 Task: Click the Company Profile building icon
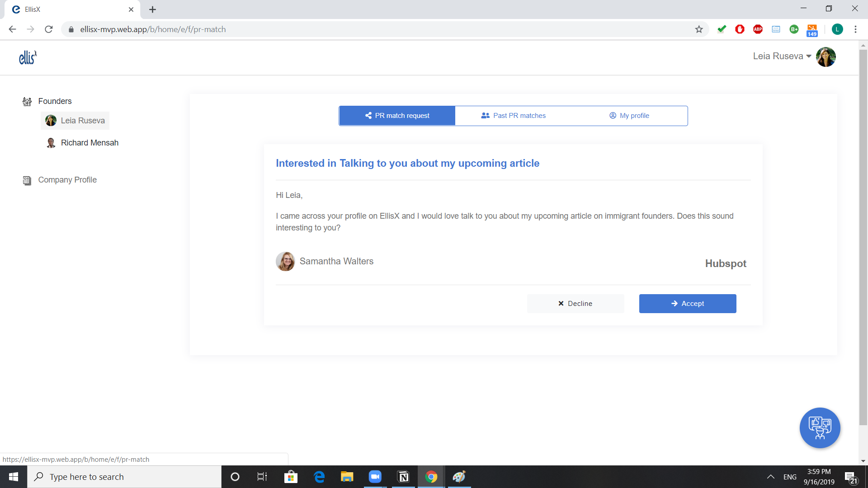(x=27, y=180)
